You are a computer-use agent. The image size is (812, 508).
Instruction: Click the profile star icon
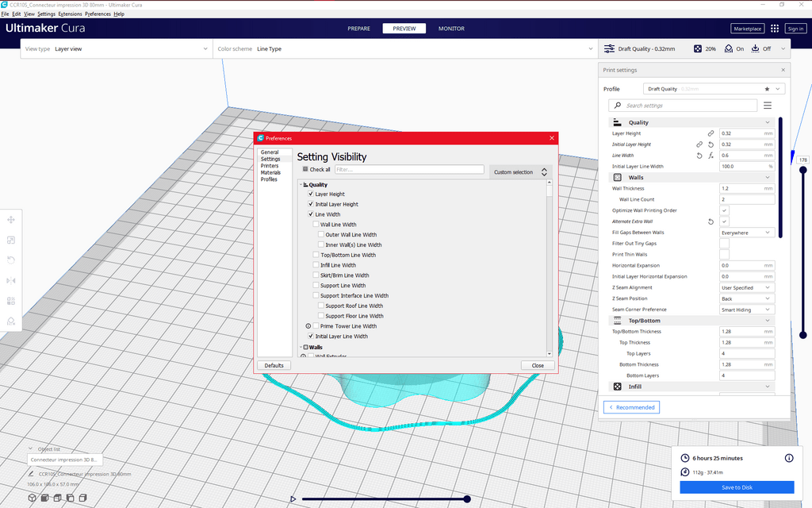point(767,89)
